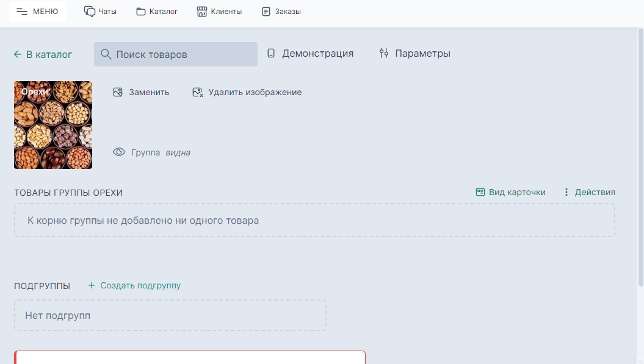The image size is (644, 364).
Task: Open the Чаты chat icon
Action: pos(89,10)
